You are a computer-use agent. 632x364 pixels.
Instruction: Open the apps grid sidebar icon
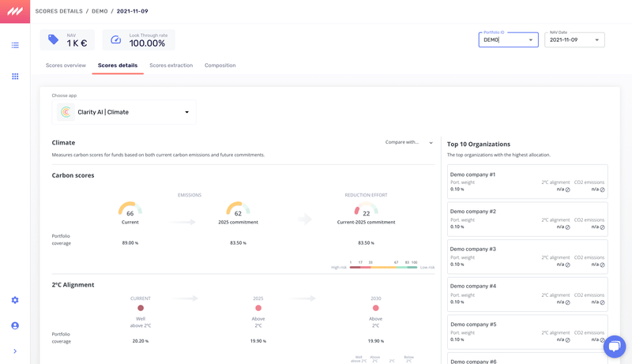click(15, 77)
